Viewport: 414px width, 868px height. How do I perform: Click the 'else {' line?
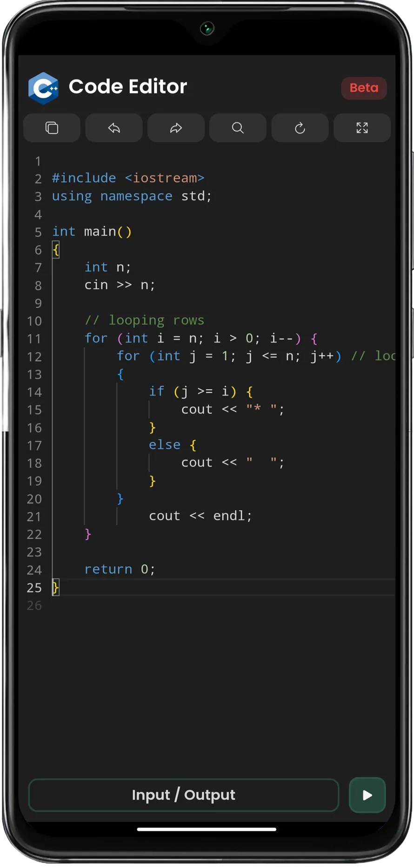[173, 445]
